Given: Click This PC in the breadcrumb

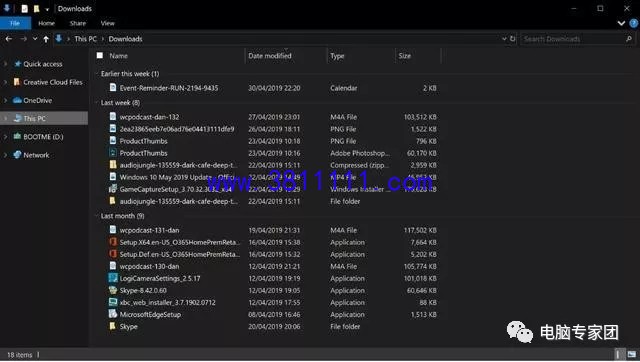Looking at the screenshot, I should click(x=85, y=39).
